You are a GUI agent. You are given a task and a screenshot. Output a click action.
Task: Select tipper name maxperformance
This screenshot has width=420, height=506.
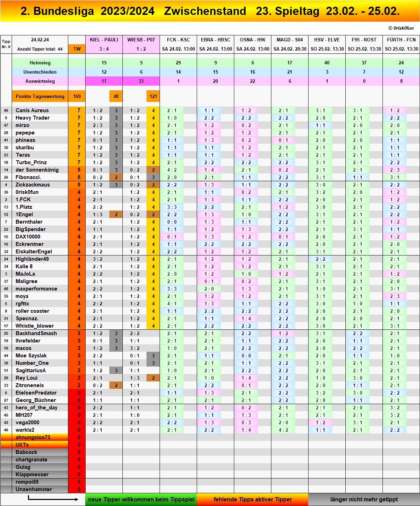coord(36,289)
